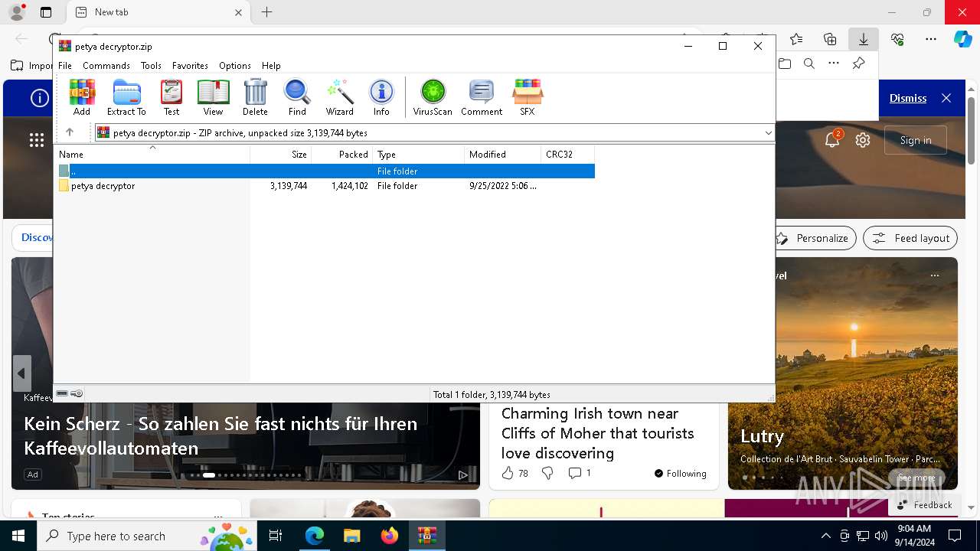Go up one folder level arrow
This screenshot has height=551, width=980.
70,132
